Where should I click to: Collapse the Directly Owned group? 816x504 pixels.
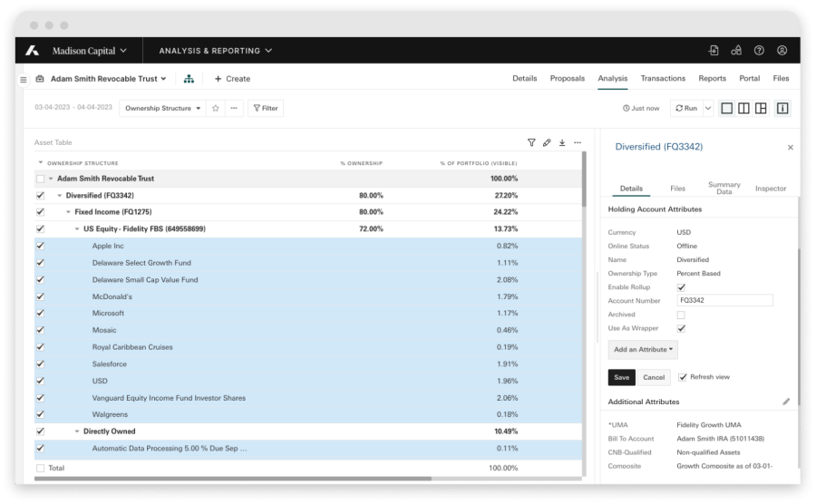(77, 431)
